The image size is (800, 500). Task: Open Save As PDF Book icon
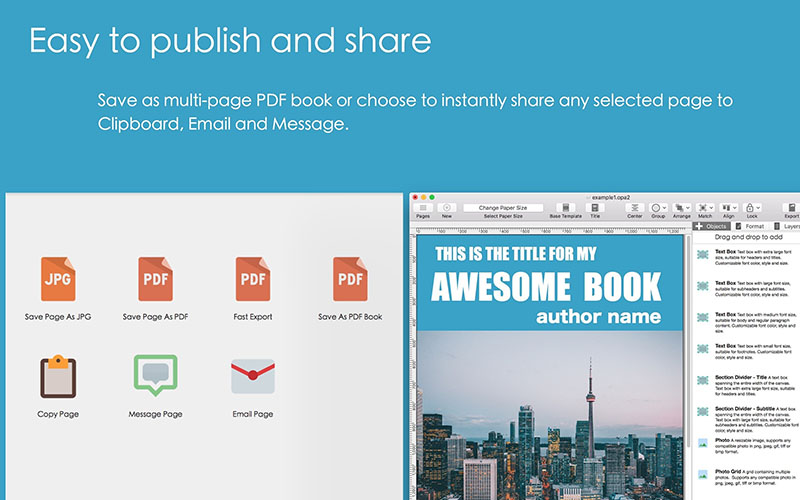point(351,279)
